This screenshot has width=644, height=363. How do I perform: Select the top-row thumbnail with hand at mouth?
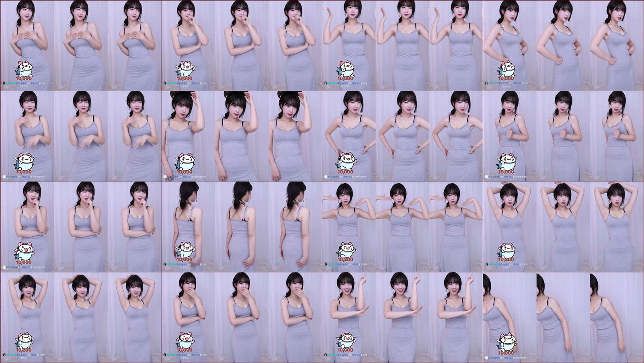[x=242, y=45]
